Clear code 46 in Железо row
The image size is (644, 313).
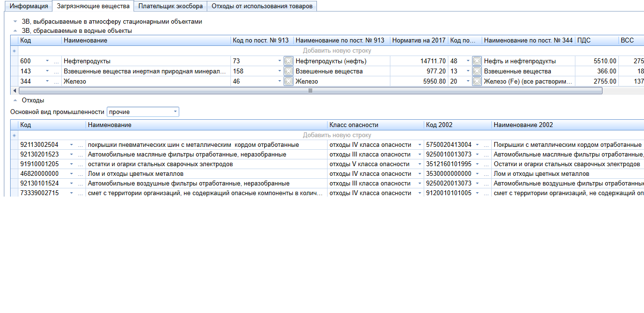[x=288, y=82]
